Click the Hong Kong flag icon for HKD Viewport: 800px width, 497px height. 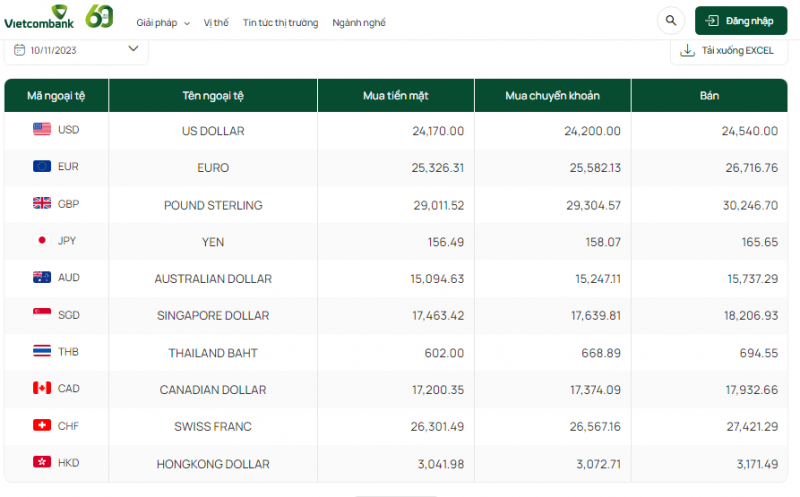42,463
